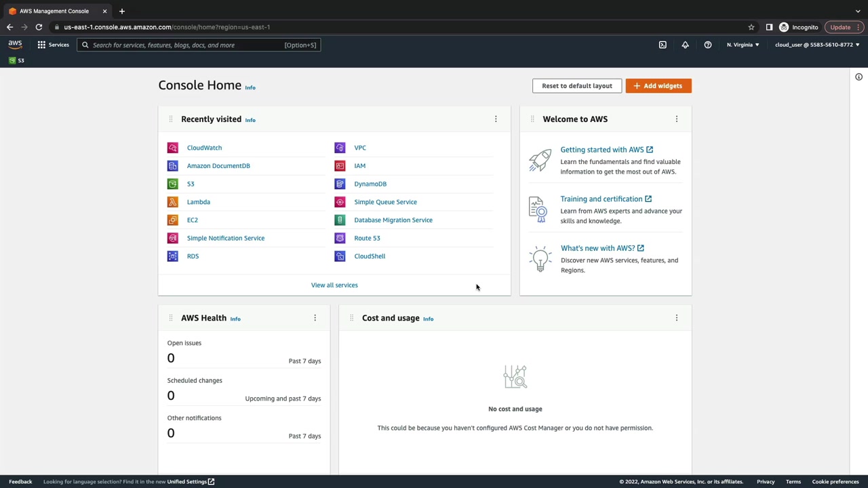868x488 pixels.
Task: Grab the AWS Health widget drag handle
Action: (170, 318)
